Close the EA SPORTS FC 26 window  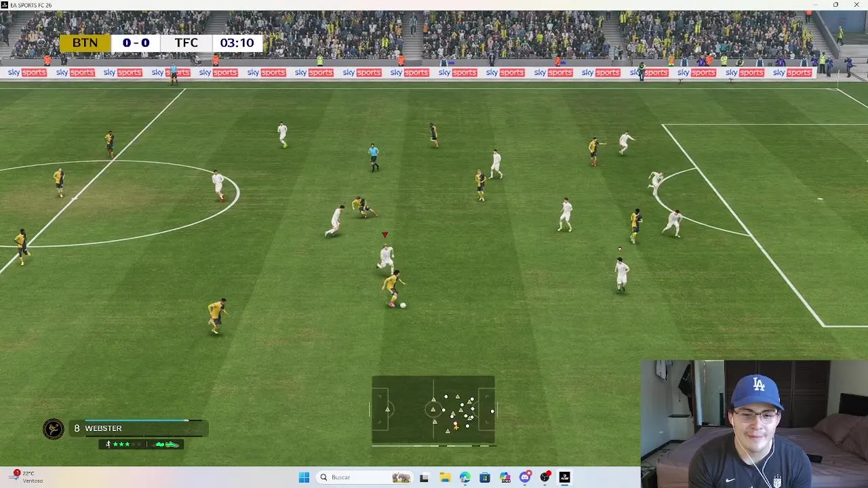point(856,5)
